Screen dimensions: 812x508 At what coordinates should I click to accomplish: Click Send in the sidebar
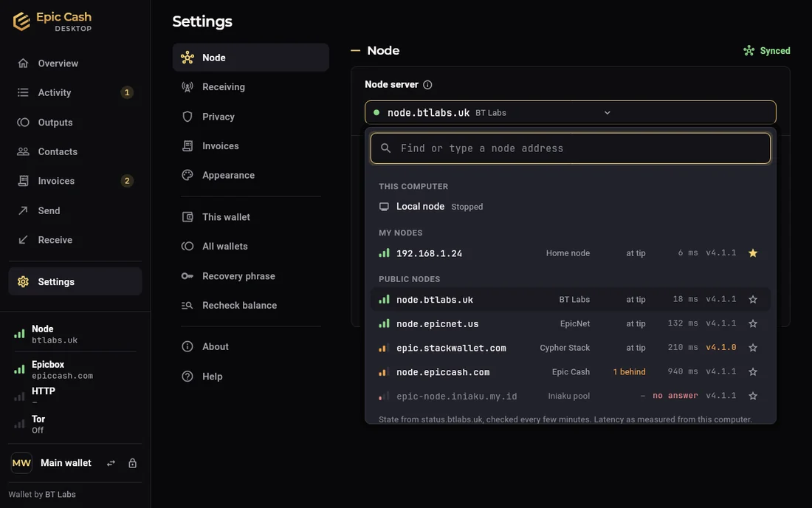pos(75,210)
